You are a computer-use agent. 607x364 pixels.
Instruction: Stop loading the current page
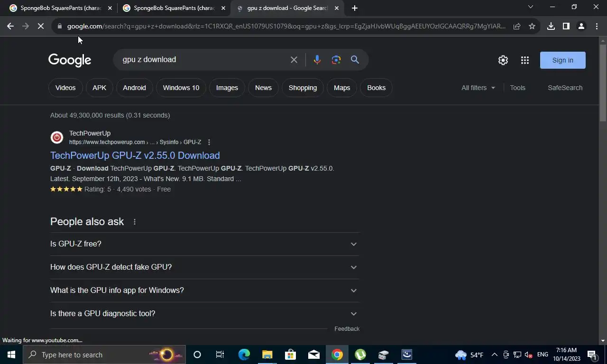pyautogui.click(x=41, y=27)
